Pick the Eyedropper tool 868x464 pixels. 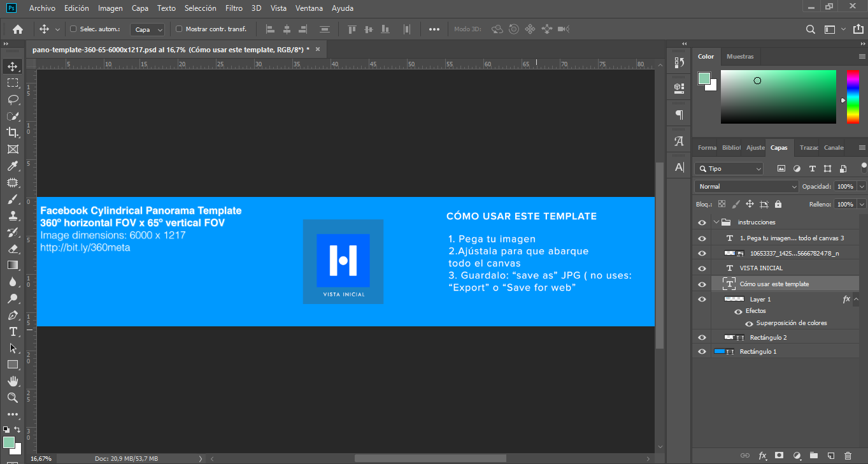[x=13, y=166]
